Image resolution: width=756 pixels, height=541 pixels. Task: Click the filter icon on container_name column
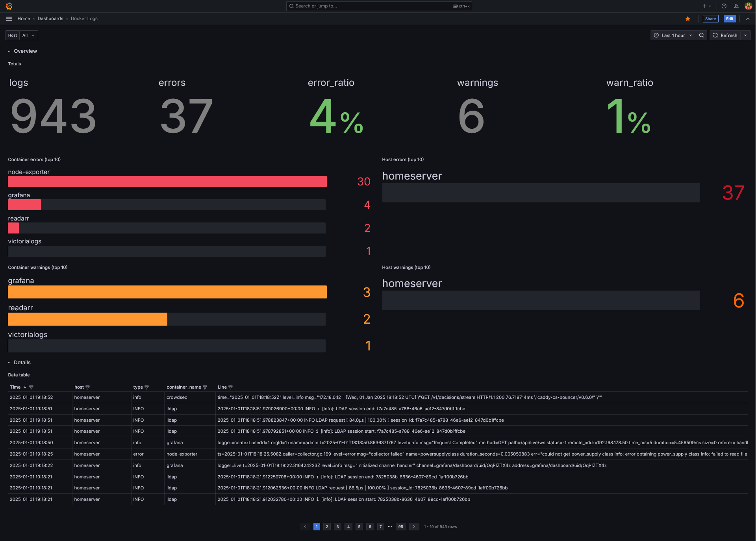(205, 387)
